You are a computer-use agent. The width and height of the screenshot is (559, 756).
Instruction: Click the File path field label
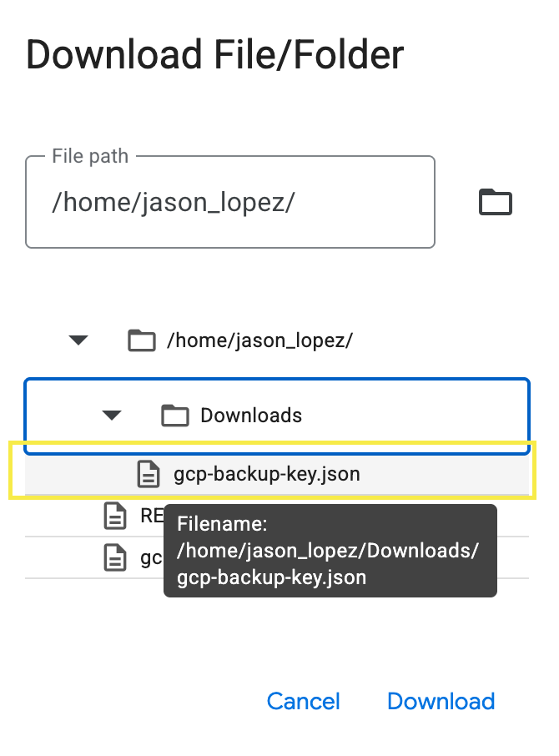[x=90, y=157]
